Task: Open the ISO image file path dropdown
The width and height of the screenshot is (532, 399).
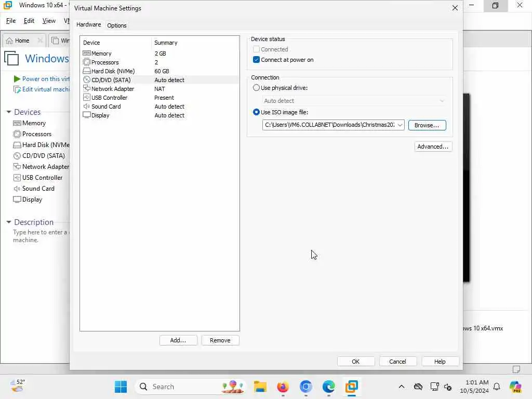Action: (x=400, y=125)
